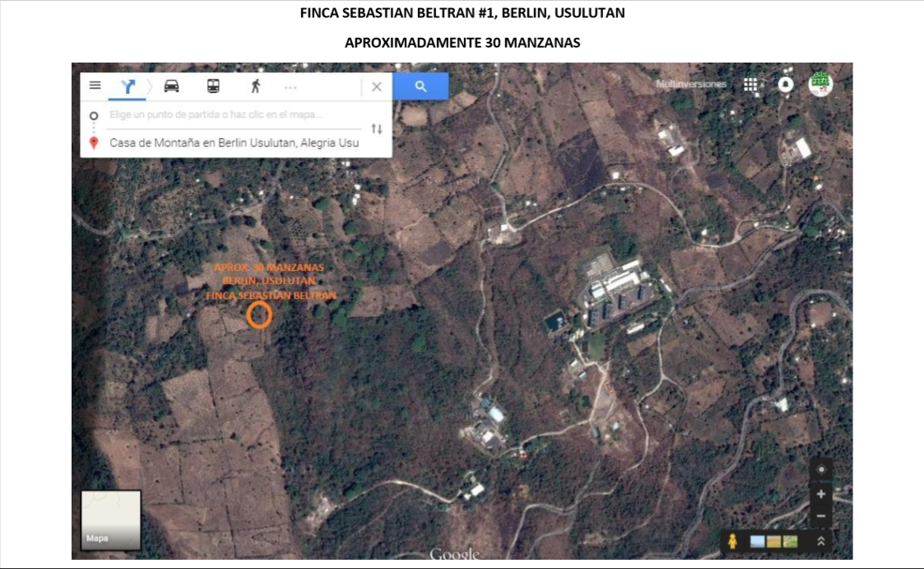Swap starting point and destination
924x569 pixels.
(x=377, y=128)
